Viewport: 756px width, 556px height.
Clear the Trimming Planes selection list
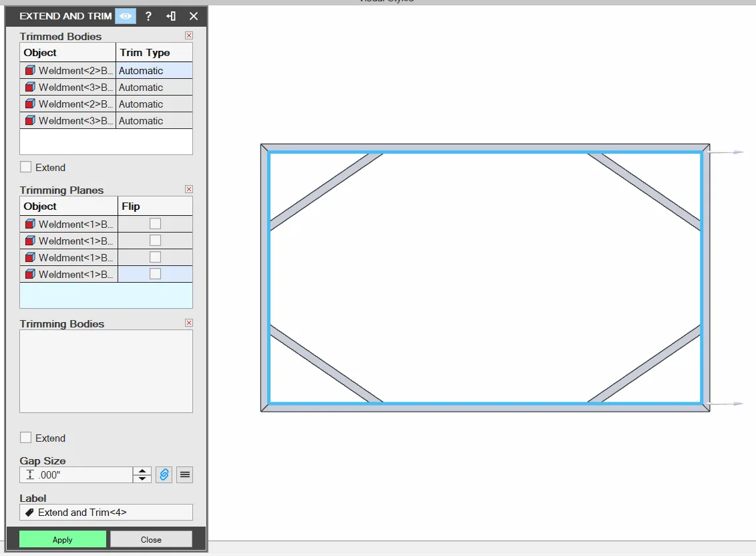(x=189, y=189)
